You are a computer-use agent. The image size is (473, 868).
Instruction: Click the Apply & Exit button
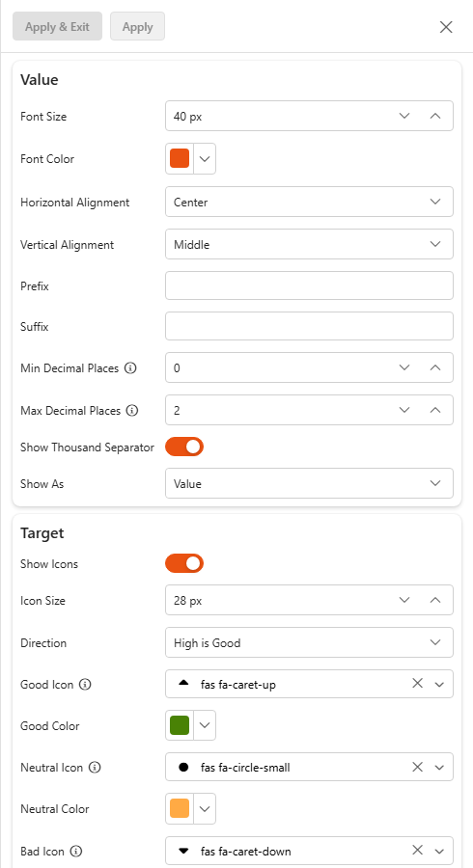tap(58, 27)
